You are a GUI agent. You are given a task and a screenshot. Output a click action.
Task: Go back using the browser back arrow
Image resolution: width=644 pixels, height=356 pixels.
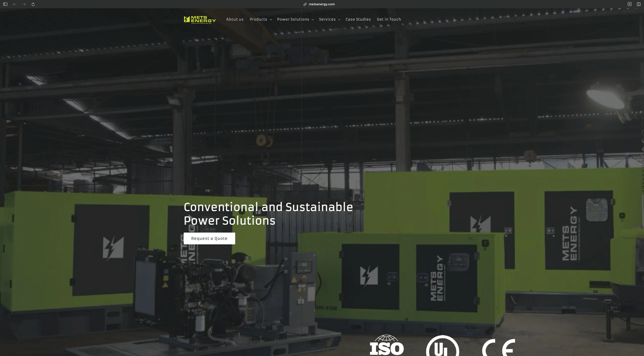pyautogui.click(x=14, y=4)
